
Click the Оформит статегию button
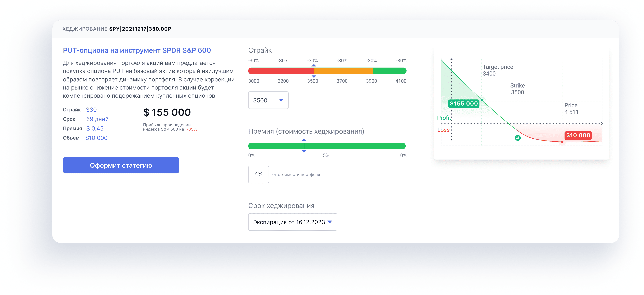click(x=121, y=165)
